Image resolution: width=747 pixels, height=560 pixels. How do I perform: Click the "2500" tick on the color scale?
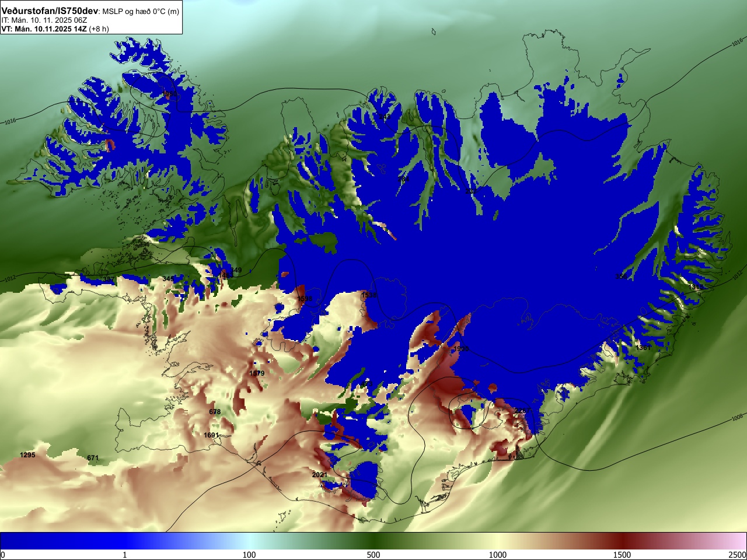[737, 555]
